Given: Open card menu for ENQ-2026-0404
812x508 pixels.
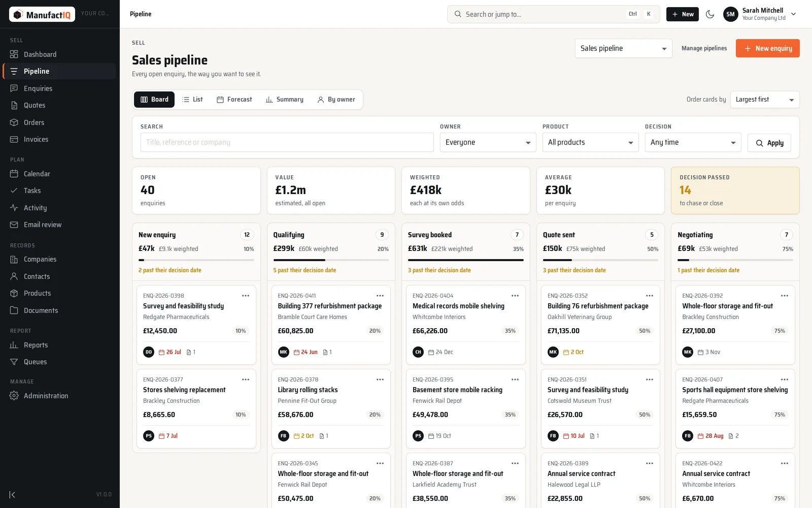Looking at the screenshot, I should (x=515, y=296).
